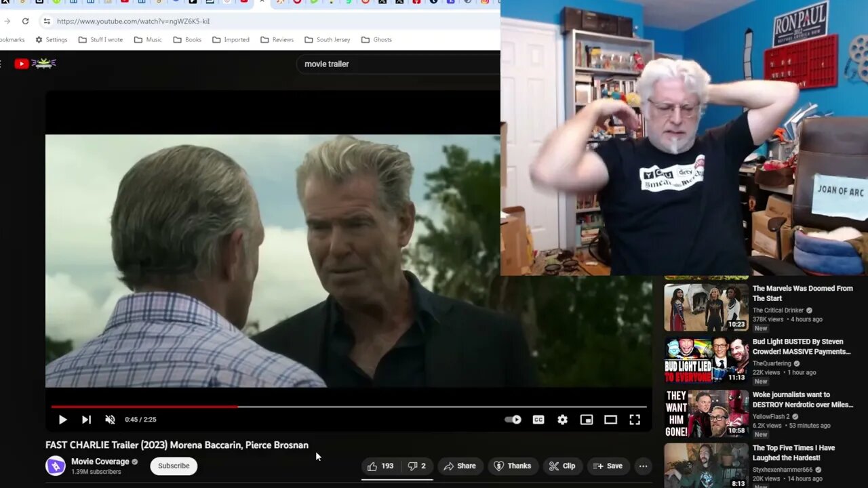Open the Ghosts bookmark folder
868x488 pixels.
tap(376, 39)
